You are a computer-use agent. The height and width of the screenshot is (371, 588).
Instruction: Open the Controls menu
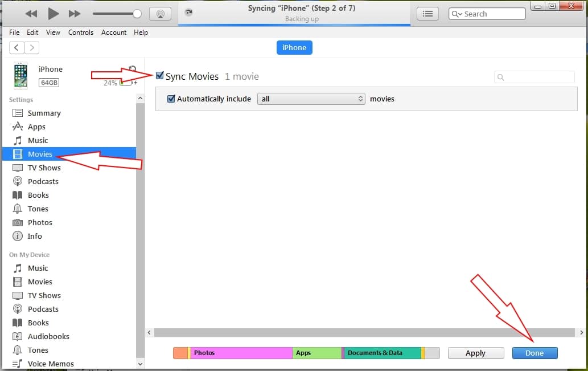coord(81,32)
